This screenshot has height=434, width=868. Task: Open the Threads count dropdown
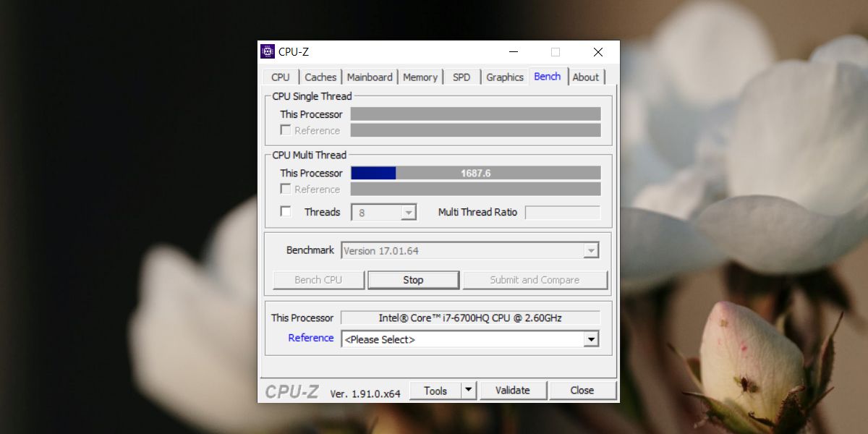pos(383,213)
